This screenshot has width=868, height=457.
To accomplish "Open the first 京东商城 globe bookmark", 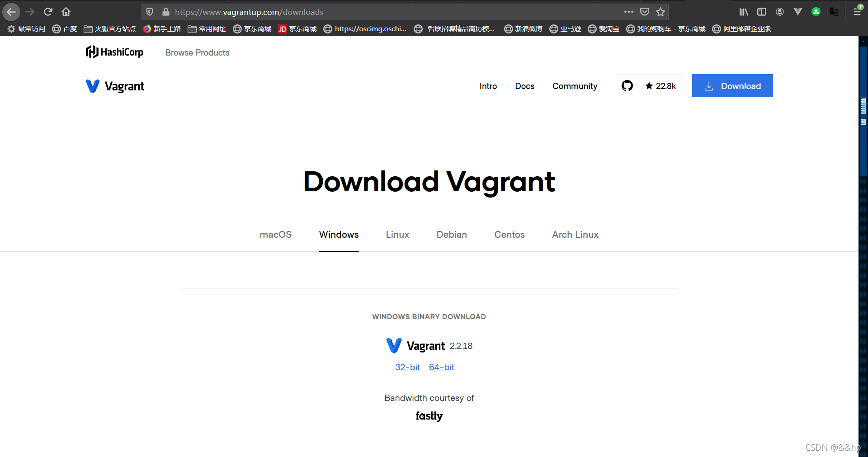I will pyautogui.click(x=252, y=29).
